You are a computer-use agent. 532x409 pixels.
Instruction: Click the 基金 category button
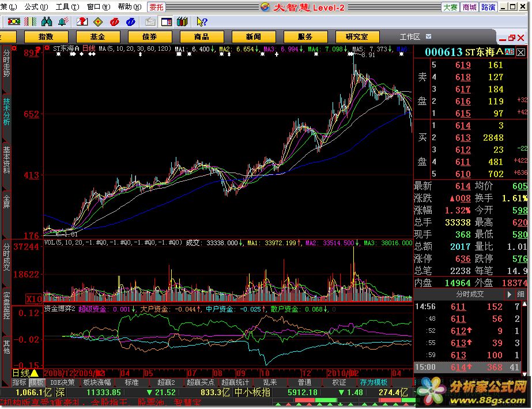[x=97, y=36]
